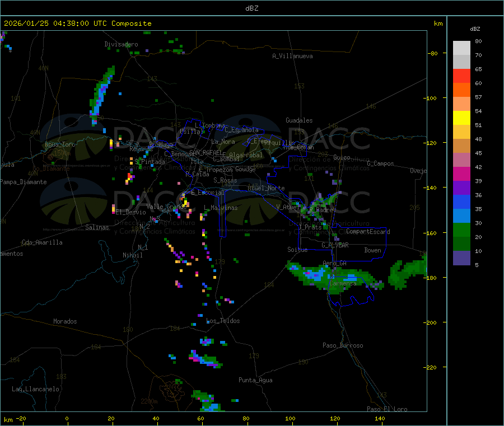Viewport: 504px width, 426px height.
Task: Click the El_Desvio map label
Action: 131,212
